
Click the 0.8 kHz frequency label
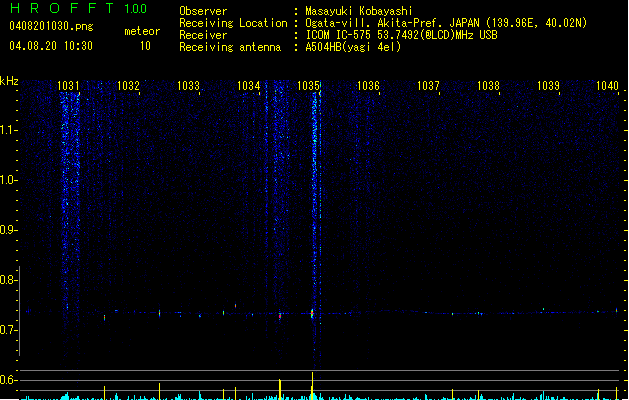point(8,280)
